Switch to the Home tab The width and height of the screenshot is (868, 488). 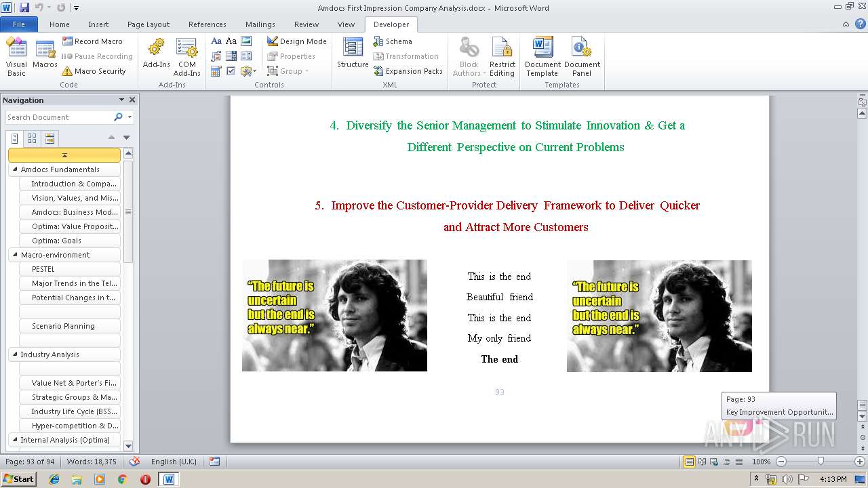click(60, 24)
